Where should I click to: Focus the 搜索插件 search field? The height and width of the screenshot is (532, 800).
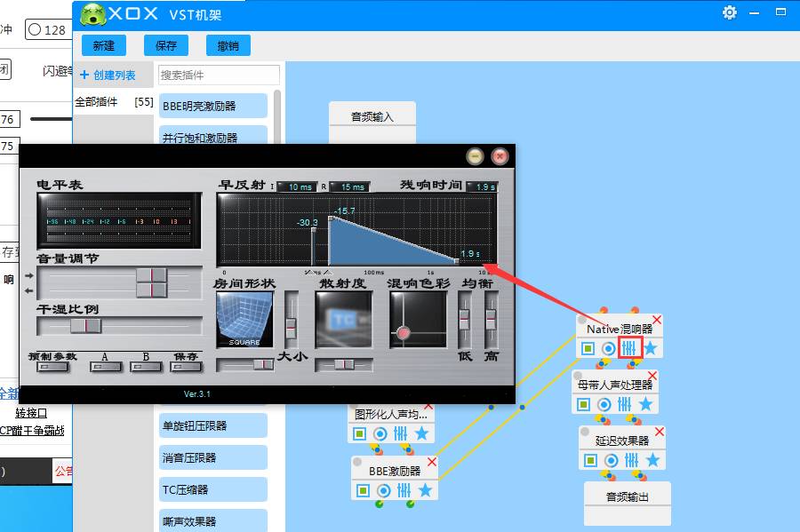coord(219,75)
